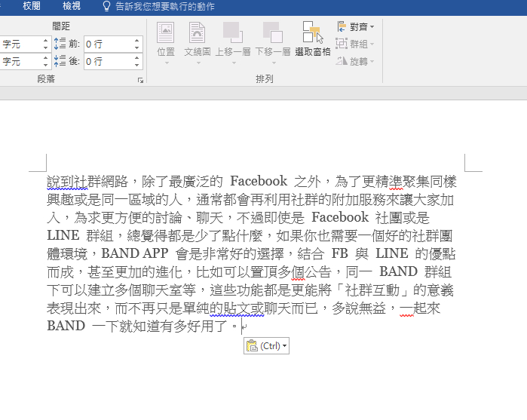
Task: Expand the Align (對齊) dropdown arrow
Action: [372, 26]
